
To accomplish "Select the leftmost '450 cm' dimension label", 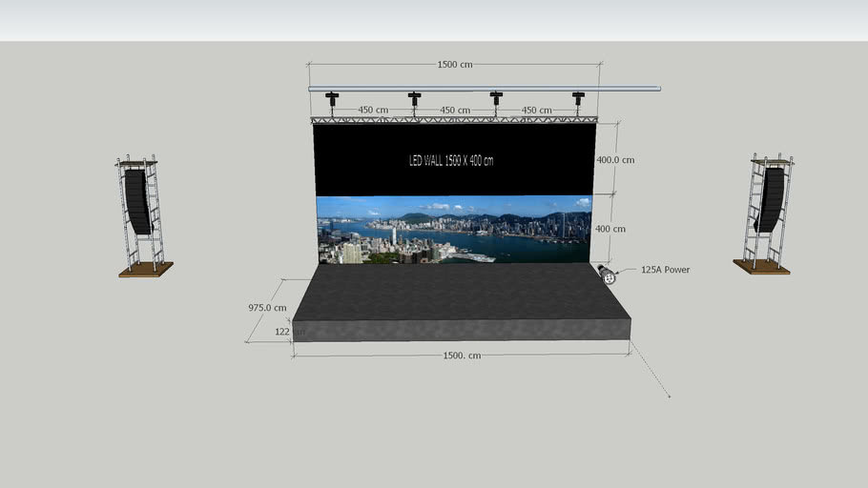I will 373,110.
